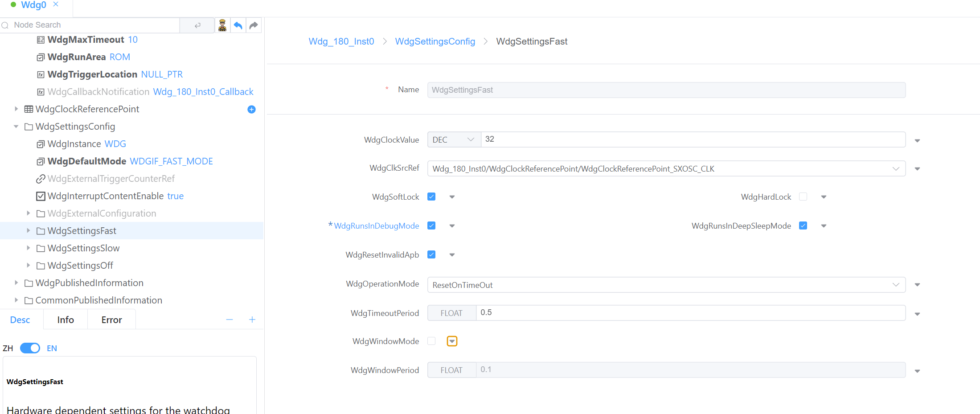Click the wizard person icon beside search

[x=222, y=25]
